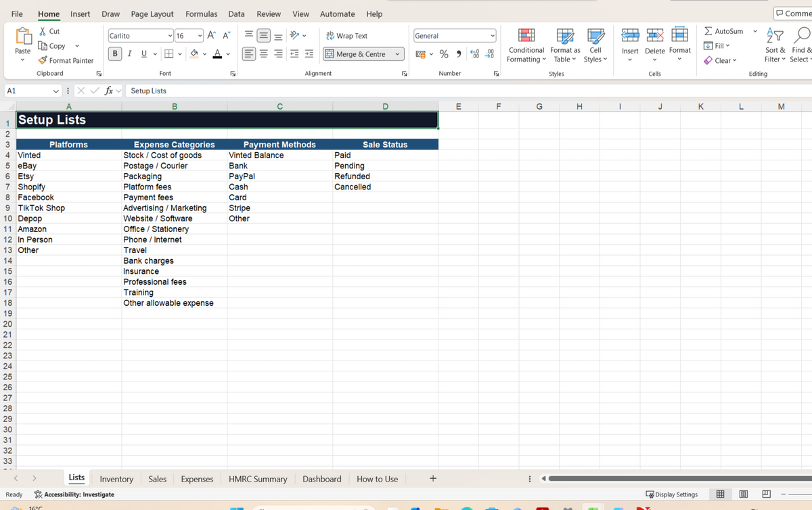This screenshot has width=812, height=510.
Task: Open the HMRC Summary sheet tab
Action: [x=258, y=479]
